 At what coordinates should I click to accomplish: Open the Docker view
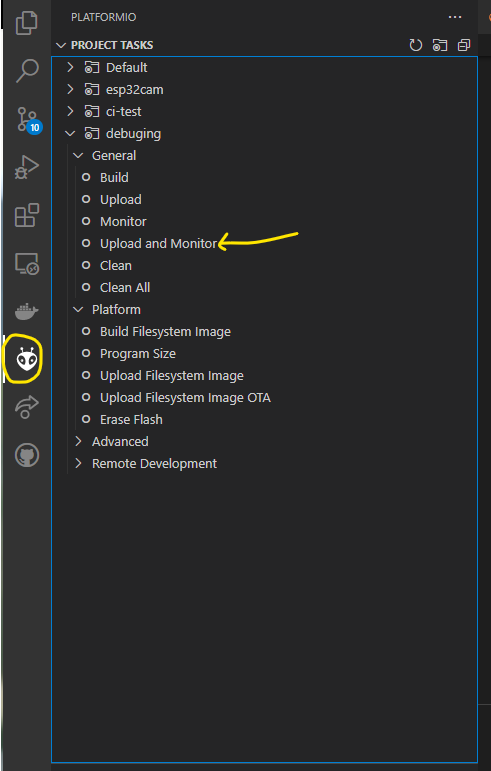[x=27, y=312]
